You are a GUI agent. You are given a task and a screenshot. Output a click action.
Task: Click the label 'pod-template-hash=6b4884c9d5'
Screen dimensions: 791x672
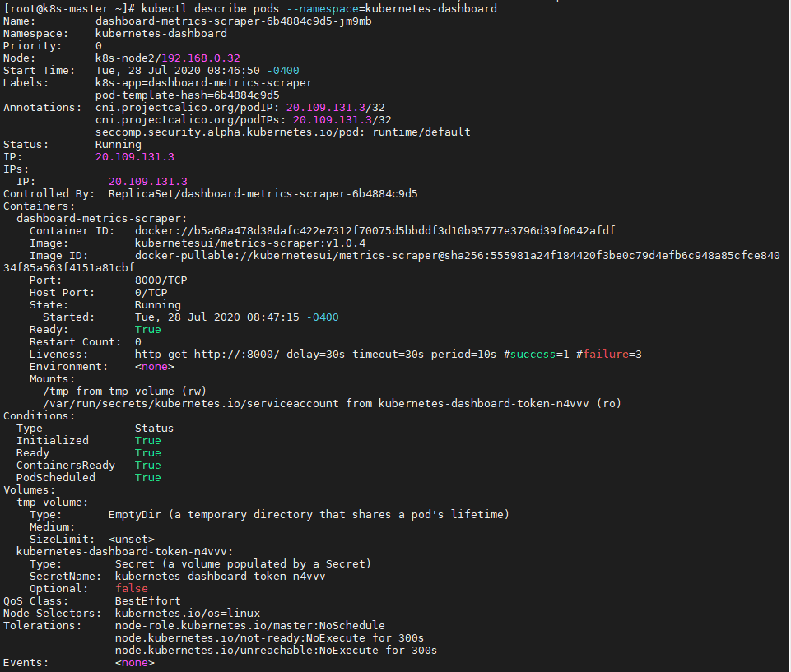(x=187, y=95)
